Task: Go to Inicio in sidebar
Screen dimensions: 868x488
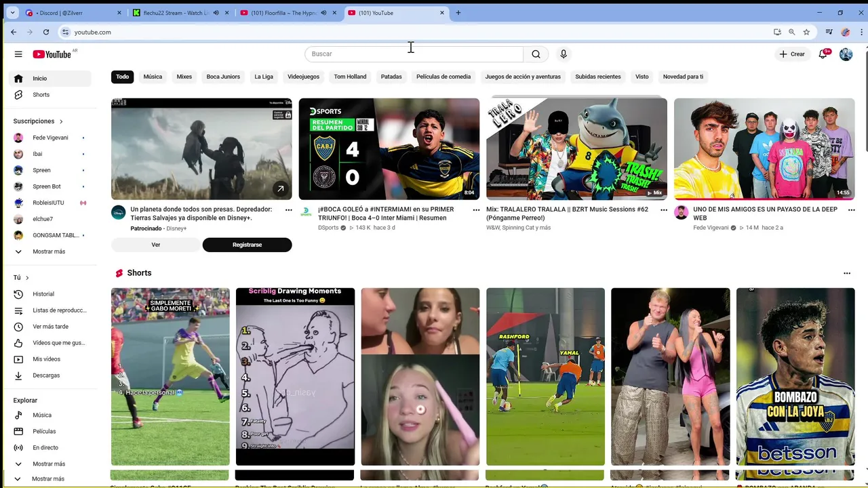Action: pyautogui.click(x=50, y=79)
